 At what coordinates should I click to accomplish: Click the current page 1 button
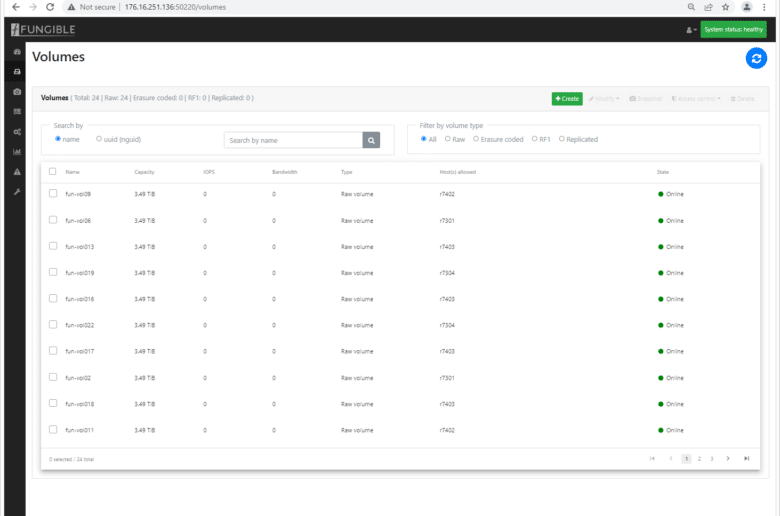686,459
